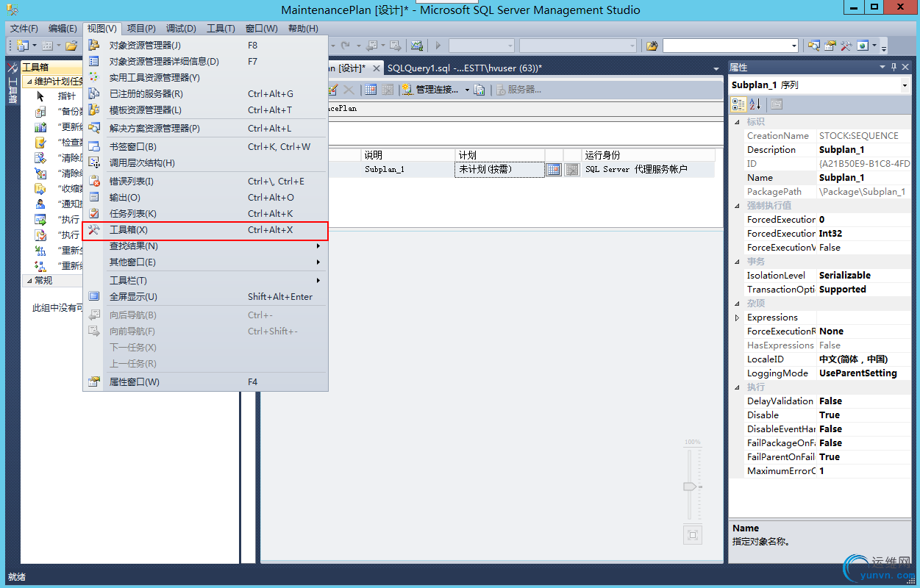Open the 编辑(E) menu

pos(63,29)
